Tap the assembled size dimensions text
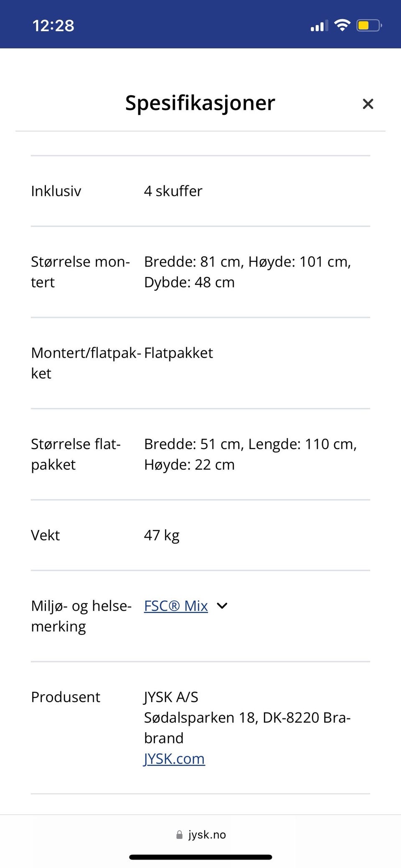 [247, 272]
